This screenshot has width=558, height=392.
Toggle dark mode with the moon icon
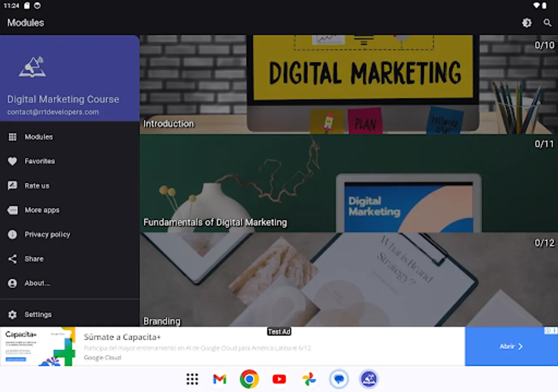coord(527,22)
